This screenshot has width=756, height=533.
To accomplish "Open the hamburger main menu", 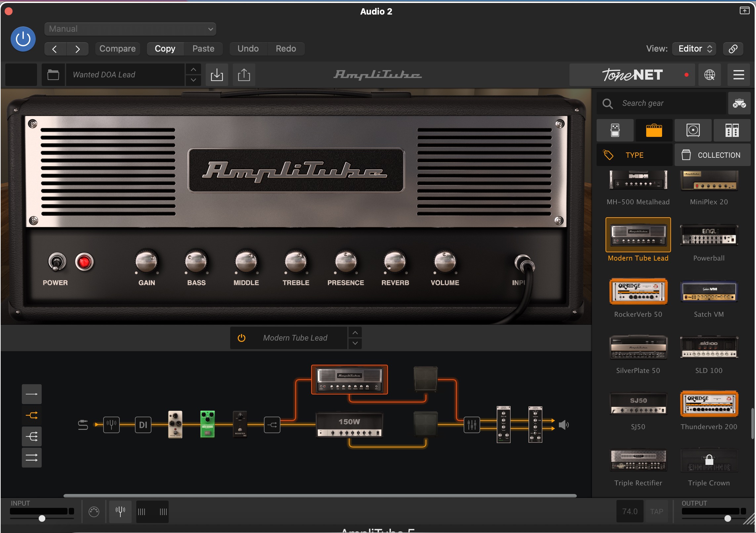I will 738,75.
